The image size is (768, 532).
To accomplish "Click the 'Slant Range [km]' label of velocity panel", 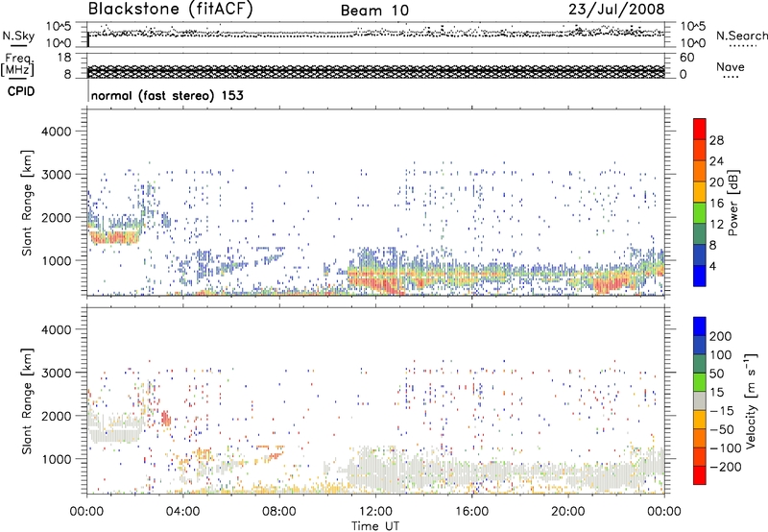I will point(27,401).
